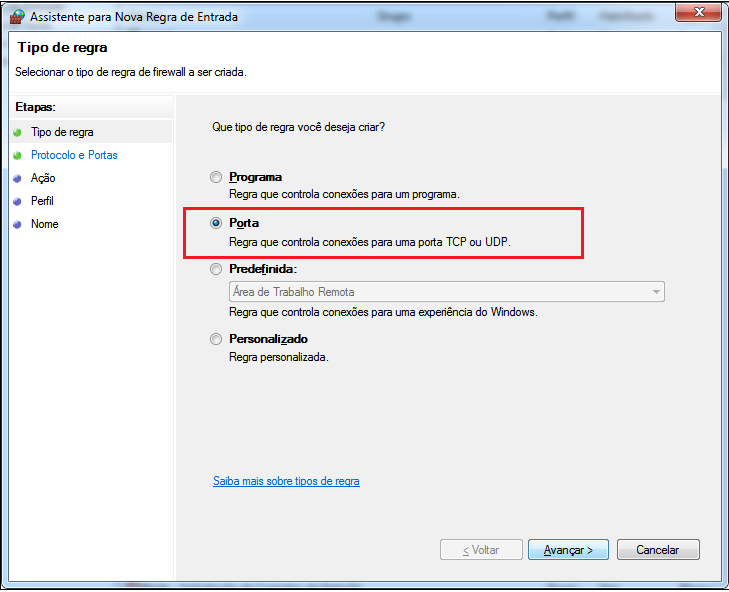Click the purple bullet beside Ação
This screenshot has height=592, width=729.
(x=18, y=179)
